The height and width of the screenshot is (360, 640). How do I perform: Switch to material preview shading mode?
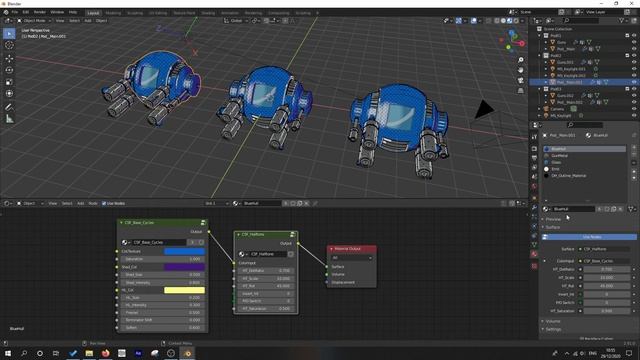tap(509, 20)
